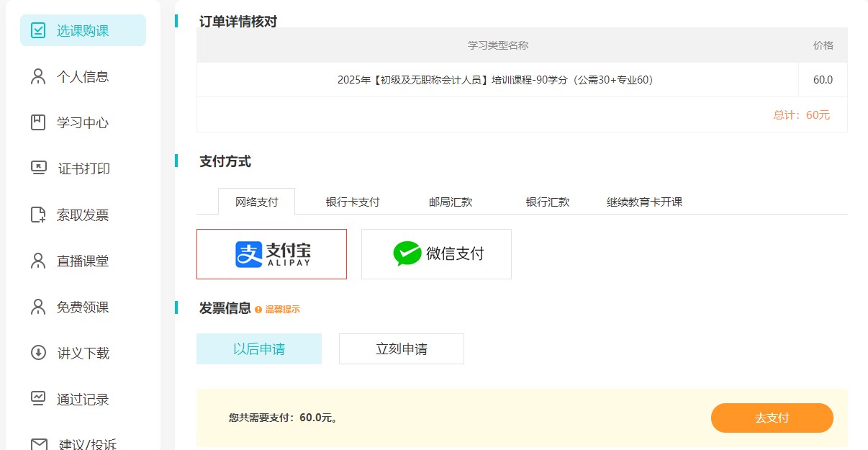Choose 微信支付 for payment

coord(435,253)
